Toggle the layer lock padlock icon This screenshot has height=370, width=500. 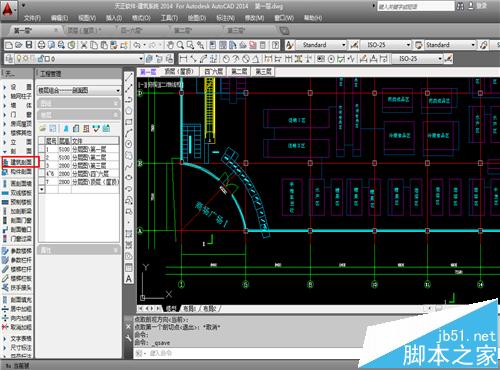[x=40, y=59]
